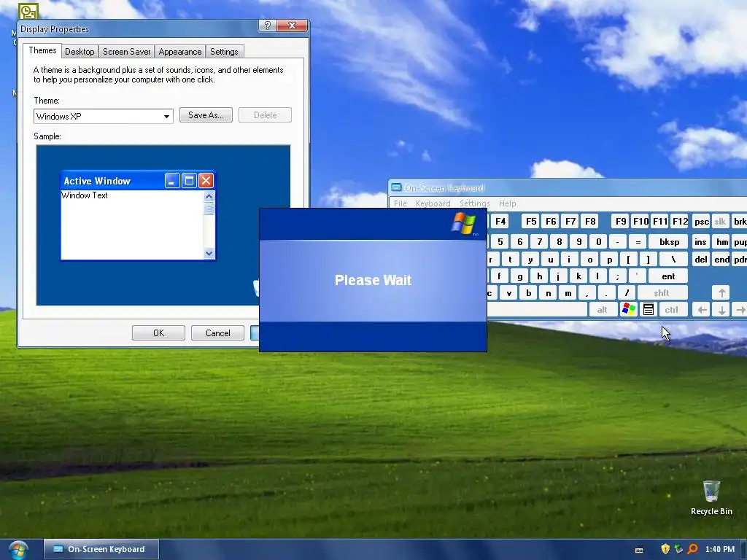The height and width of the screenshot is (560, 747).
Task: Click the sample window scrollbar thumb
Action: coord(209,209)
